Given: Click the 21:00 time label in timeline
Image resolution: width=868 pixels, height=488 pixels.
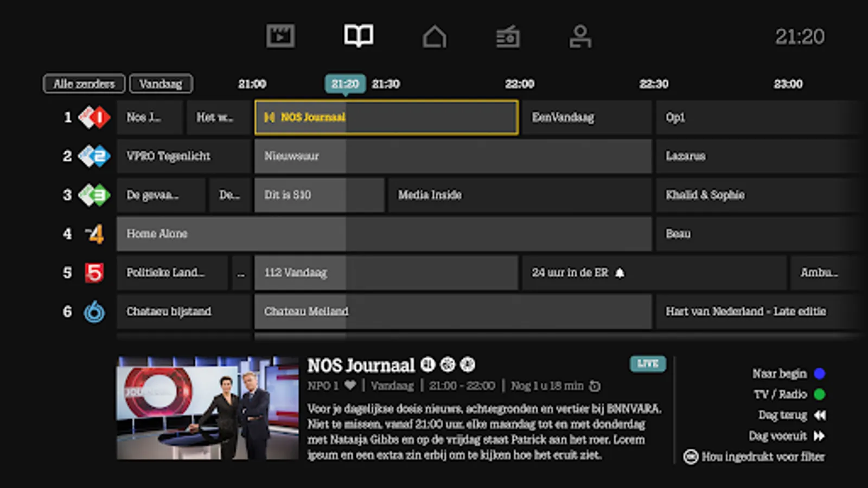Looking at the screenshot, I should click(x=252, y=84).
